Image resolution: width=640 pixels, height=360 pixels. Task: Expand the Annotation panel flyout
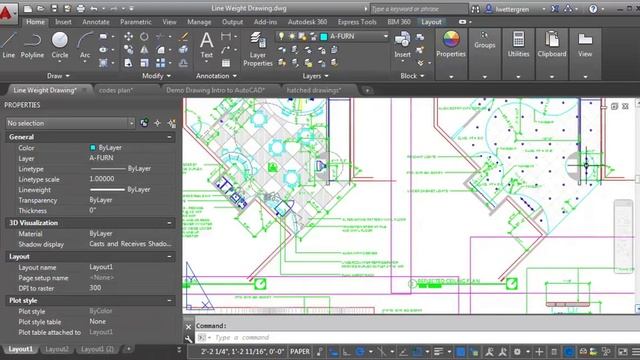(x=216, y=76)
